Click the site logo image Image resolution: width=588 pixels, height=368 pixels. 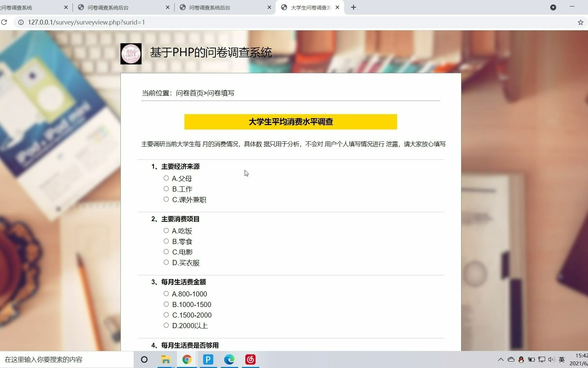[131, 54]
